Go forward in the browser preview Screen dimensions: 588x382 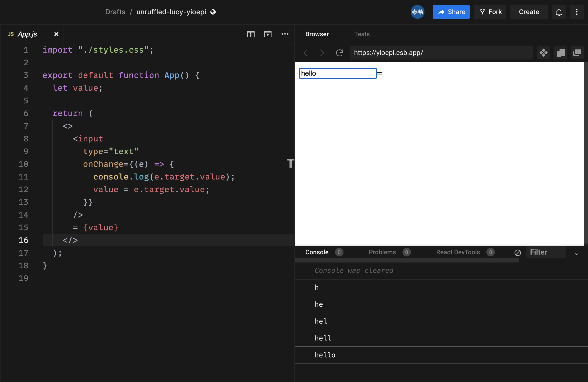coord(322,53)
